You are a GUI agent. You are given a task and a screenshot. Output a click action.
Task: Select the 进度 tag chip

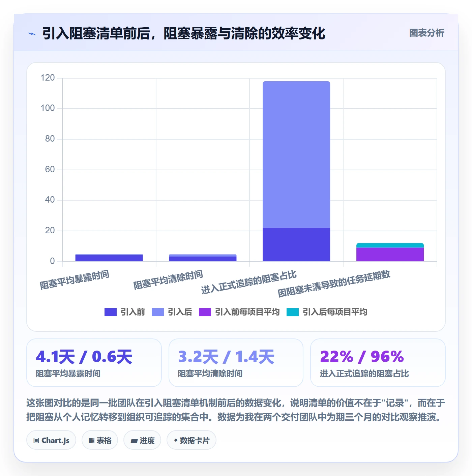pos(142,440)
